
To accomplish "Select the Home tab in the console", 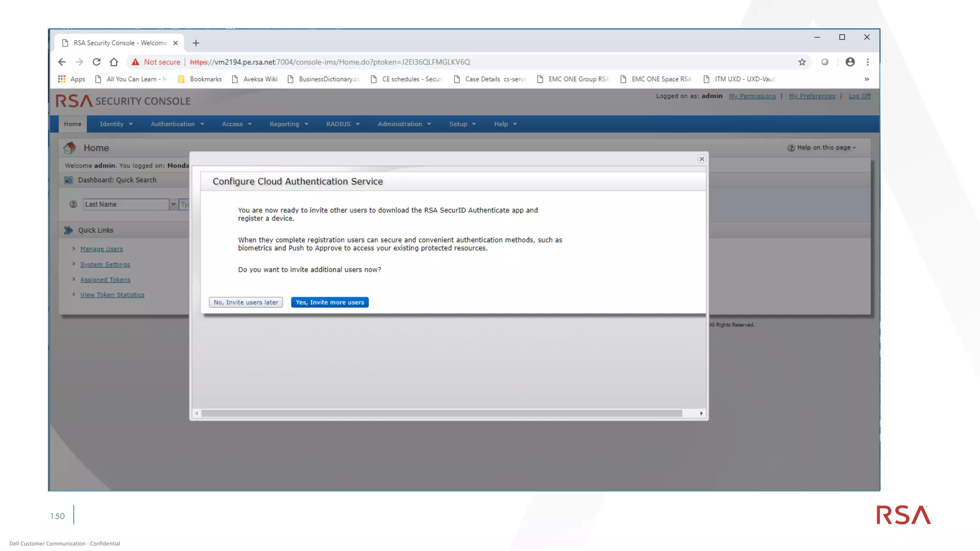I will (73, 124).
